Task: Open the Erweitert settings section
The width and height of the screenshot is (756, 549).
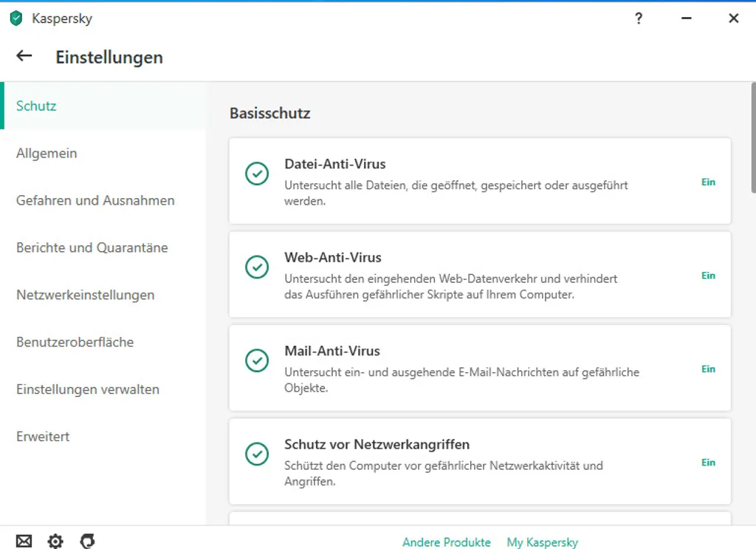Action: pos(103,437)
